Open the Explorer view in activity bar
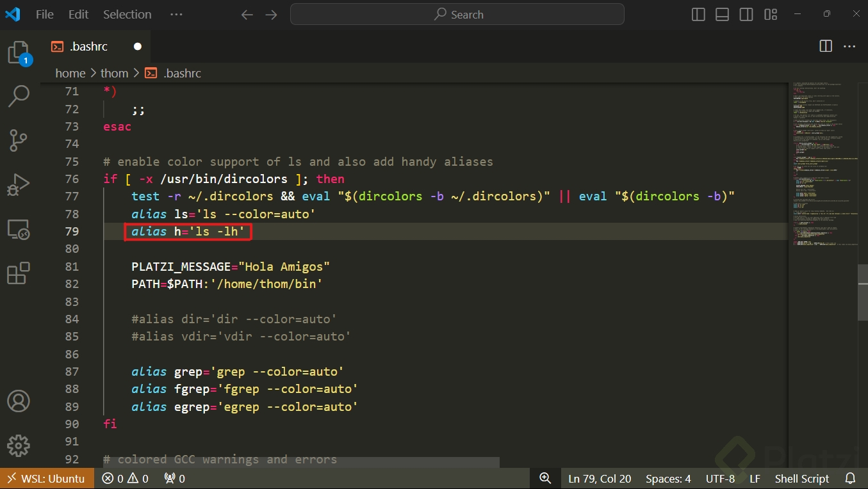The height and width of the screenshot is (489, 868). point(19,52)
